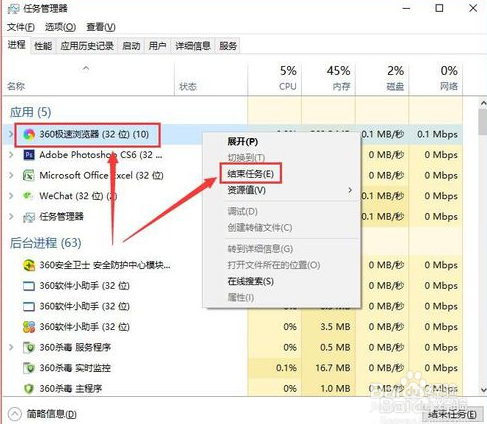The width and height of the screenshot is (487, 424).
Task: Click the 360杀毒 实时监控 icon
Action: point(29,368)
